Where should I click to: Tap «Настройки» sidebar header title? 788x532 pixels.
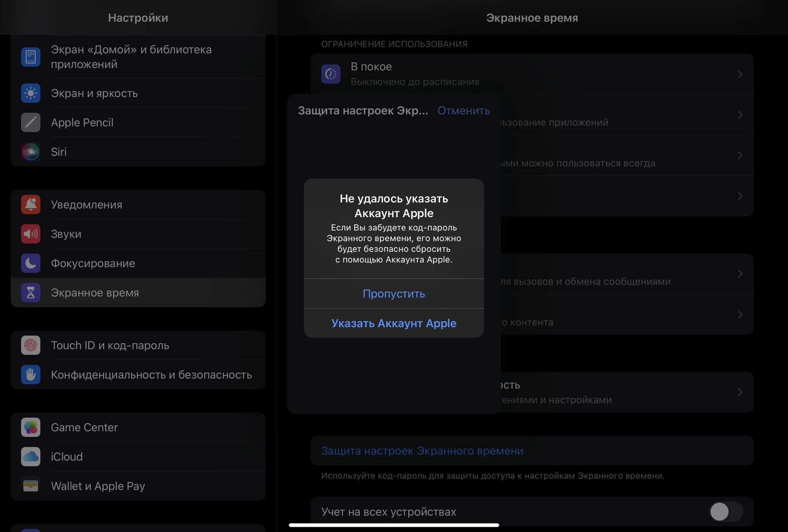click(138, 18)
